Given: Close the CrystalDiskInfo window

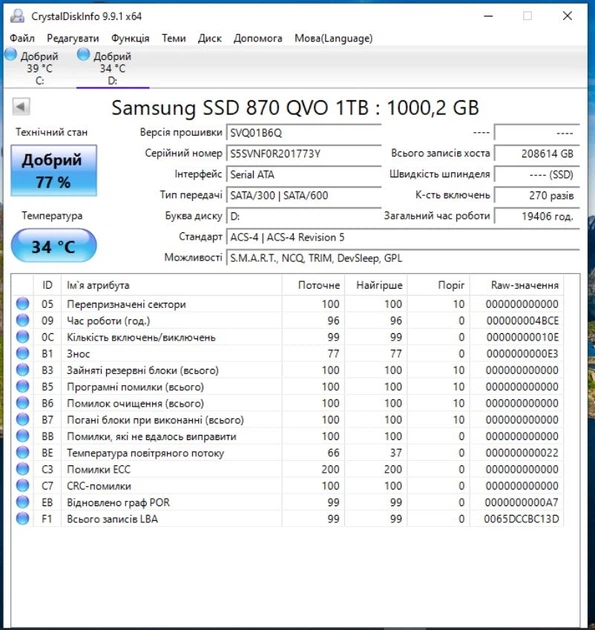Looking at the screenshot, I should pyautogui.click(x=567, y=16).
